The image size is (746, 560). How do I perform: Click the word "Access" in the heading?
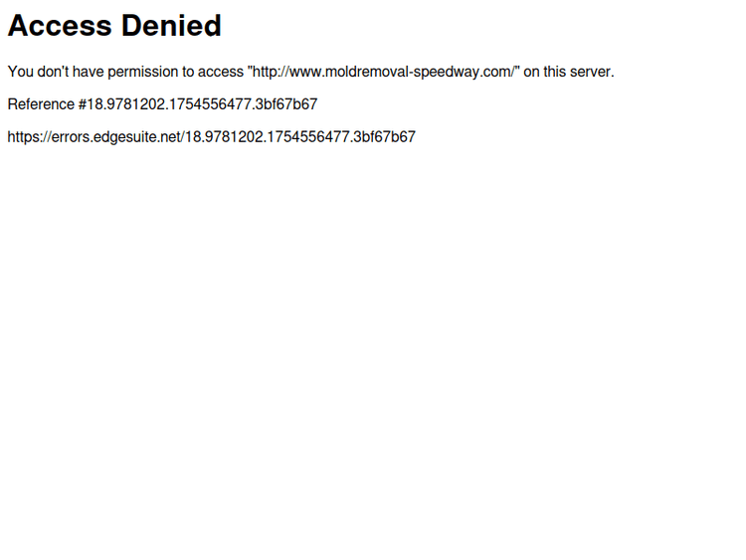60,25
